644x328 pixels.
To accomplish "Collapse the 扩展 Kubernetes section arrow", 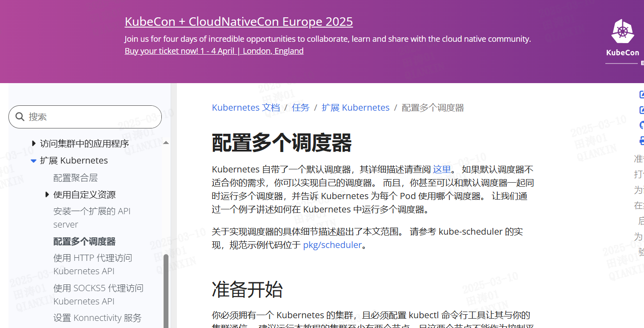I will (x=33, y=161).
